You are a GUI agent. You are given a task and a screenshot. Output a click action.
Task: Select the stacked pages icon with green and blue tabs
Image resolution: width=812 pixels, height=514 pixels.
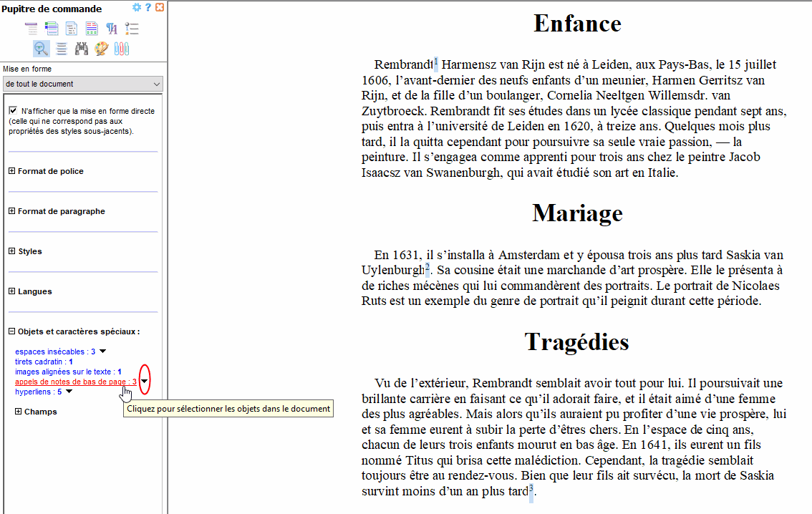pyautogui.click(x=52, y=29)
